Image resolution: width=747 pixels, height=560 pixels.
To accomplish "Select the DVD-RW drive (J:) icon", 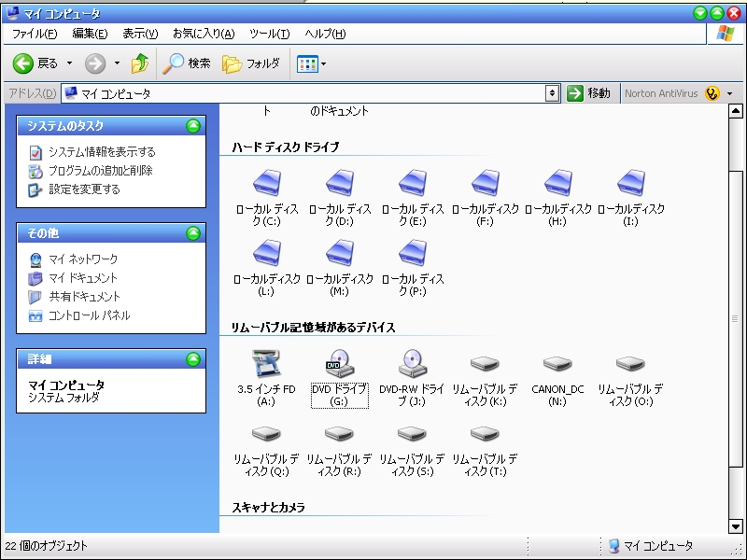I will point(413,363).
